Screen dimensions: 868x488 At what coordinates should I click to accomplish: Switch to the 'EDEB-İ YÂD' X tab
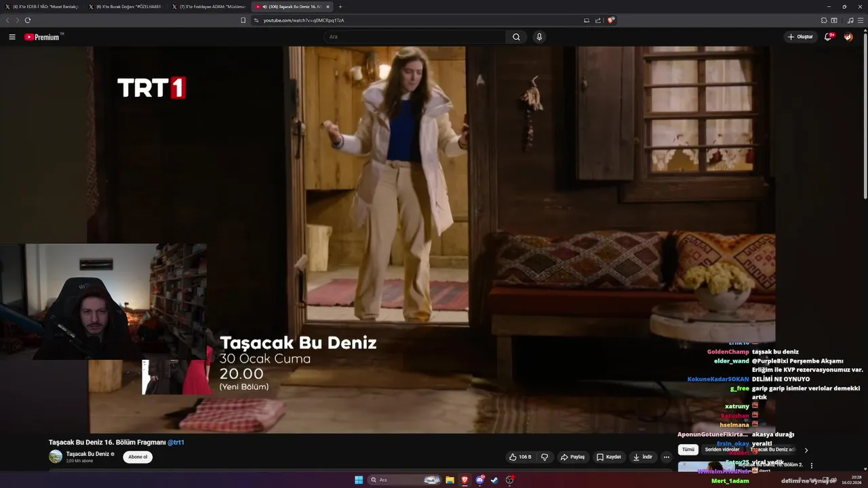click(x=41, y=6)
